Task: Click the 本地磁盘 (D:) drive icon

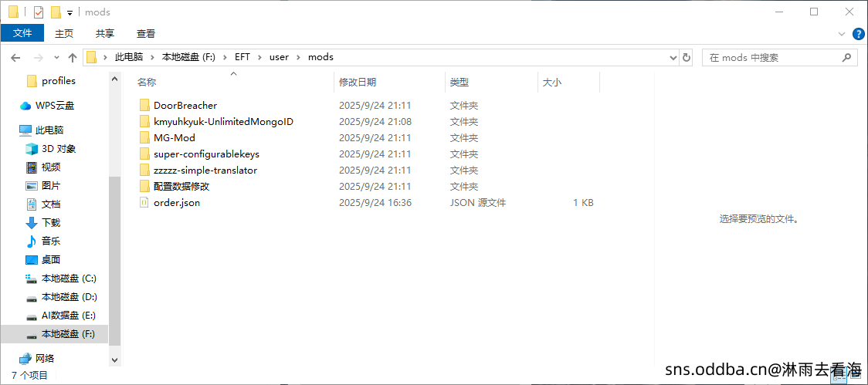Action: tap(32, 298)
